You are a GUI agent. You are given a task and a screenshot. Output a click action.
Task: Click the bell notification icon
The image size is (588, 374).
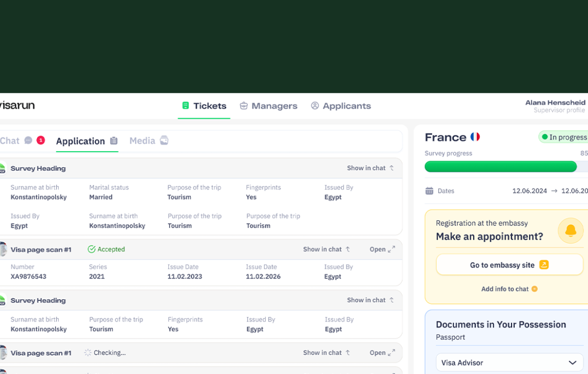(x=570, y=231)
